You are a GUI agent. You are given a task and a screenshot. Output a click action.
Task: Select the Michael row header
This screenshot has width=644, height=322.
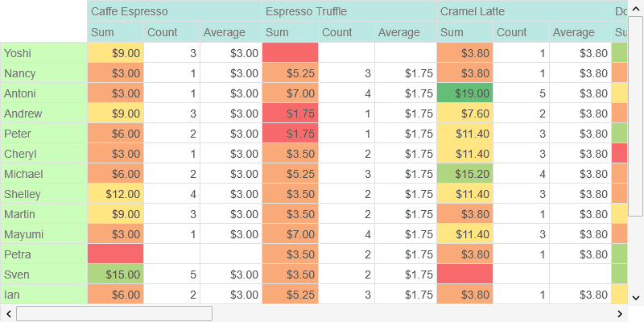click(x=43, y=174)
